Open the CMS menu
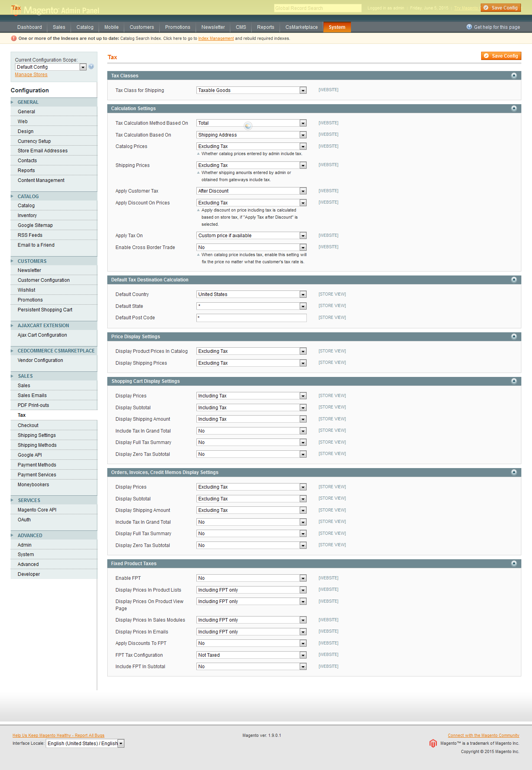Screen dimensions: 532x770 tap(241, 27)
